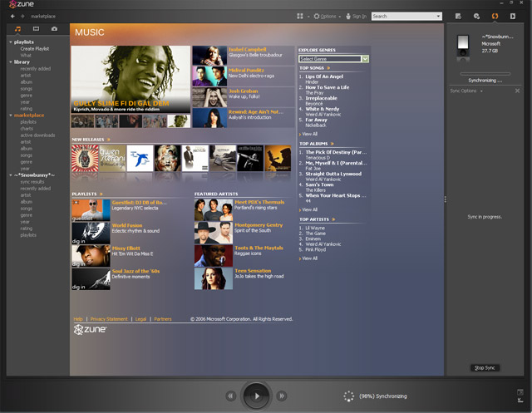Image resolution: width=532 pixels, height=413 pixels.
Task: Click the orange arrow next to TOP ALBUMS
Action: click(x=332, y=144)
